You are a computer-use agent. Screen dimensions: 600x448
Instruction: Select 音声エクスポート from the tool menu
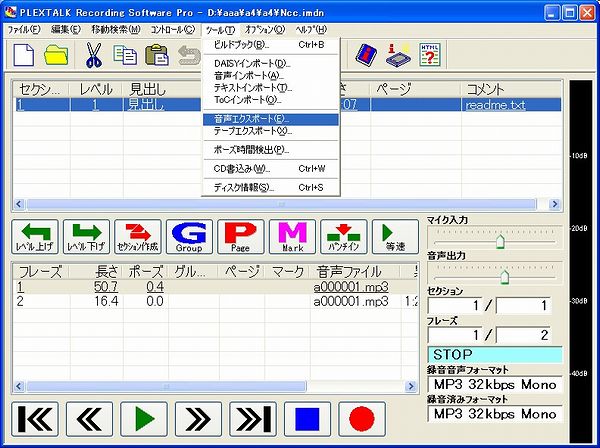[x=249, y=118]
